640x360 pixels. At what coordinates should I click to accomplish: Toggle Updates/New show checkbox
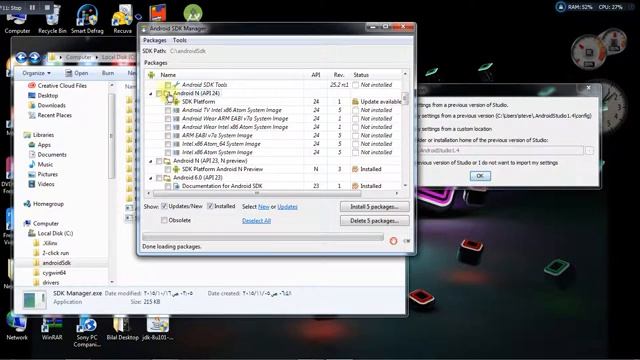click(x=164, y=207)
